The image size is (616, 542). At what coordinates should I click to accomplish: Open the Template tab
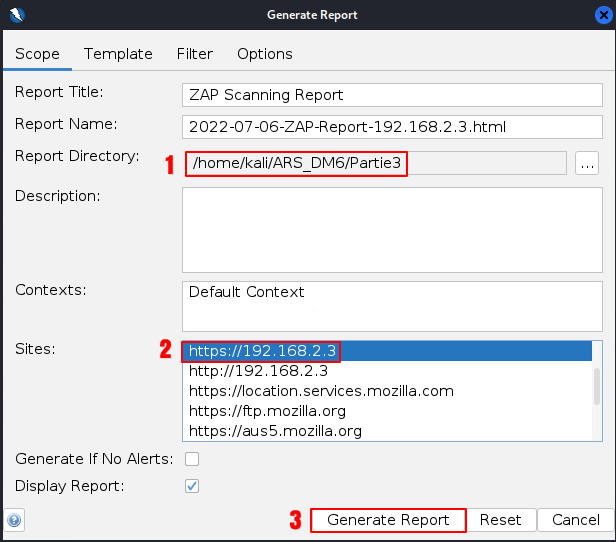[x=118, y=54]
